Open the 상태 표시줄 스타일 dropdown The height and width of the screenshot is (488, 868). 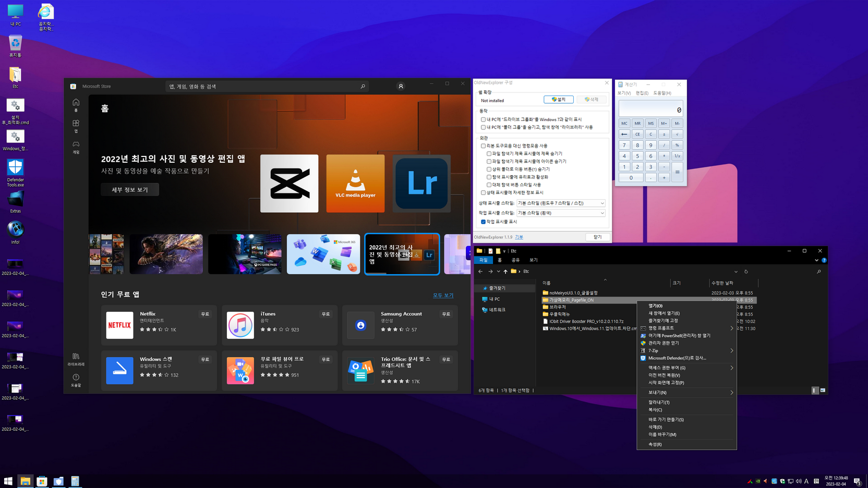(x=561, y=203)
